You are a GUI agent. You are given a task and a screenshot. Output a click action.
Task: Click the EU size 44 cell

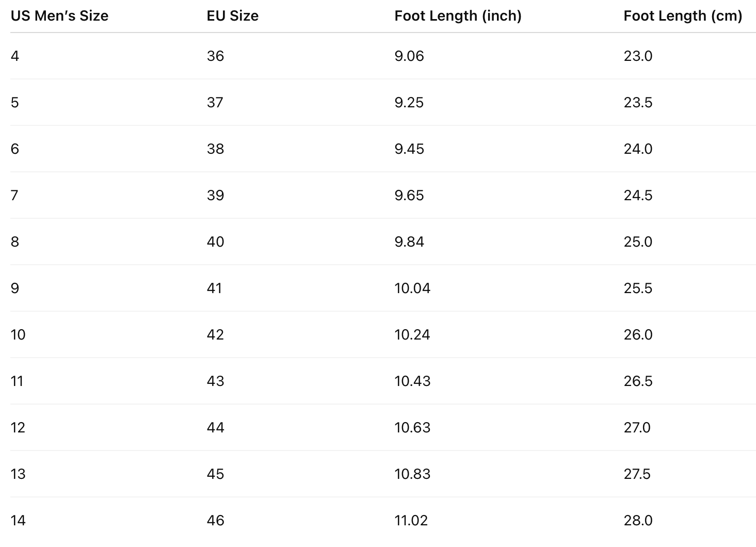(215, 427)
